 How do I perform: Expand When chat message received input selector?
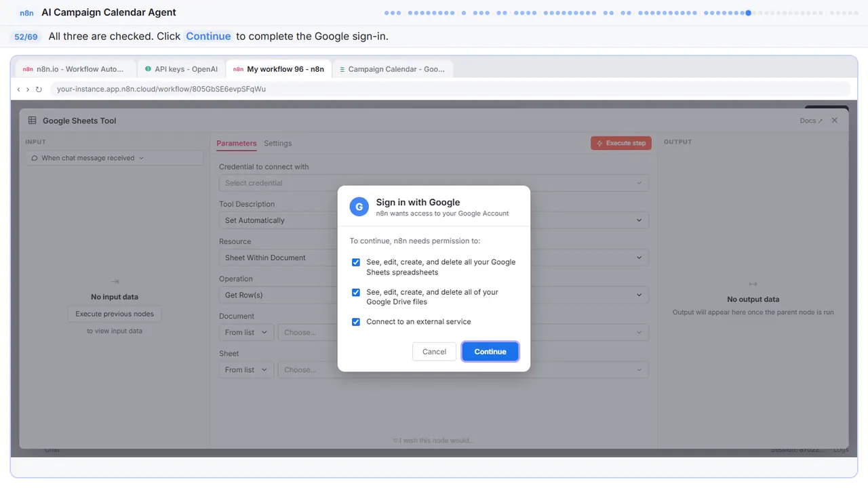pyautogui.click(x=115, y=158)
